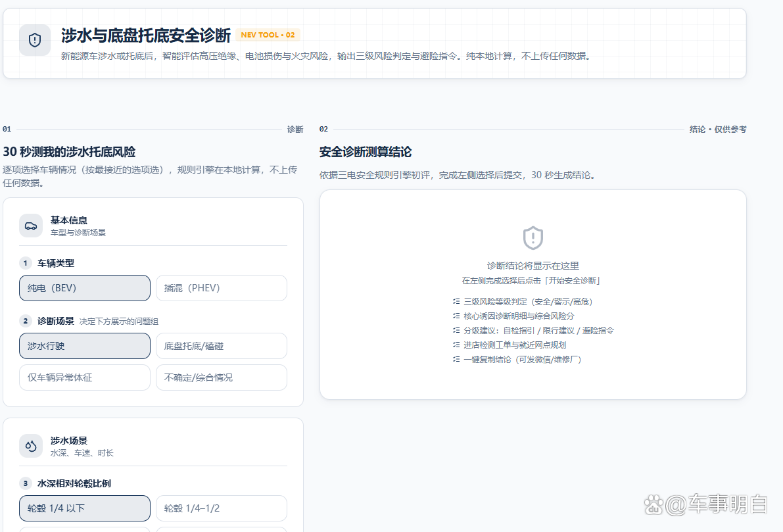Choose 不确定/综合情况 scenario option
Screen dimensions: 783x532
[221, 377]
